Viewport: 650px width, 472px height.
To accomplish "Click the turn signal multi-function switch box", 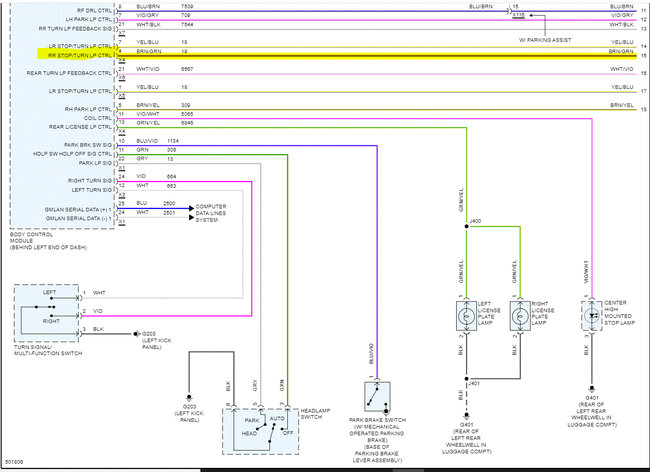I will [46, 313].
